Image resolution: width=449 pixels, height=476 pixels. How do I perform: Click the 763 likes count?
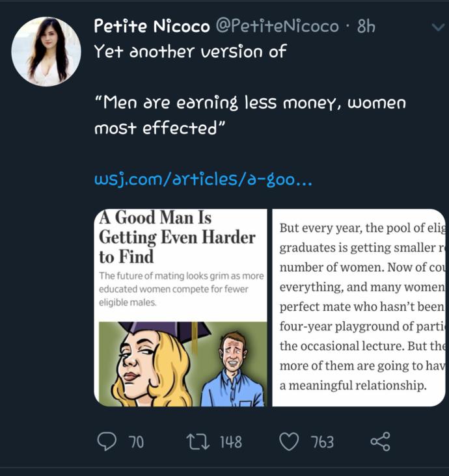pos(322,442)
